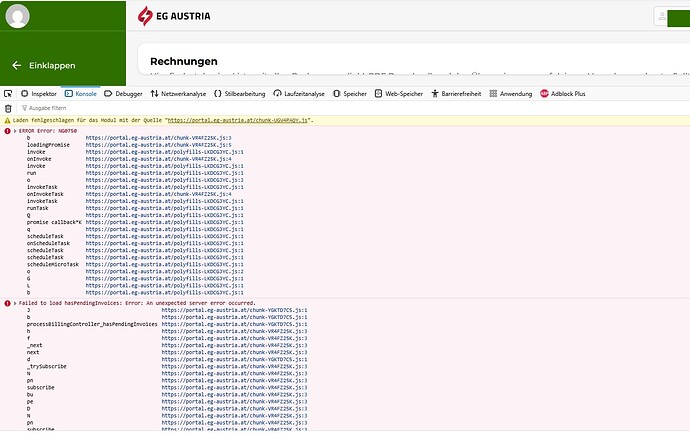
Task: Open the failed chunk module URL link
Action: 238,120
